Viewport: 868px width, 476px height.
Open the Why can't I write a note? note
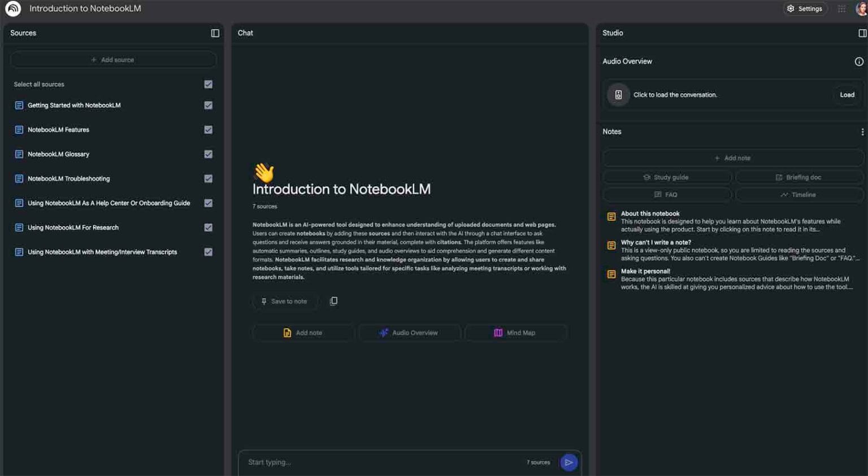tap(734, 250)
